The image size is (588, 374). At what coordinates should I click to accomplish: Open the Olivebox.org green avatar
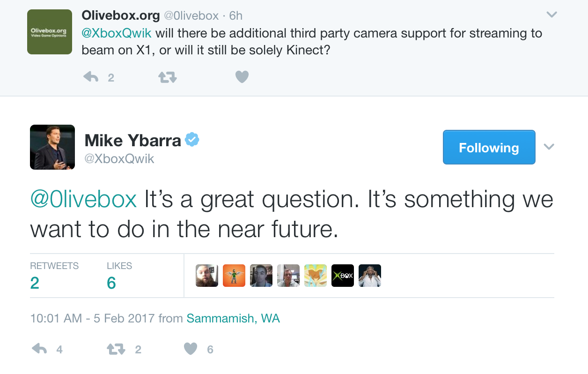click(x=50, y=32)
